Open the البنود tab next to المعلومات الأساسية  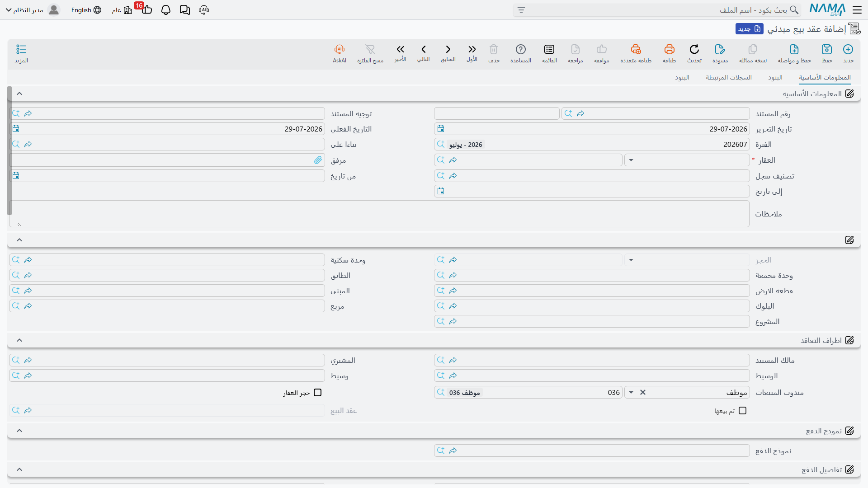tap(775, 78)
